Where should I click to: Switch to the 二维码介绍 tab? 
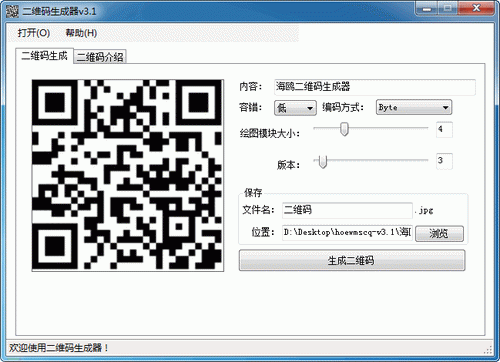[100, 57]
